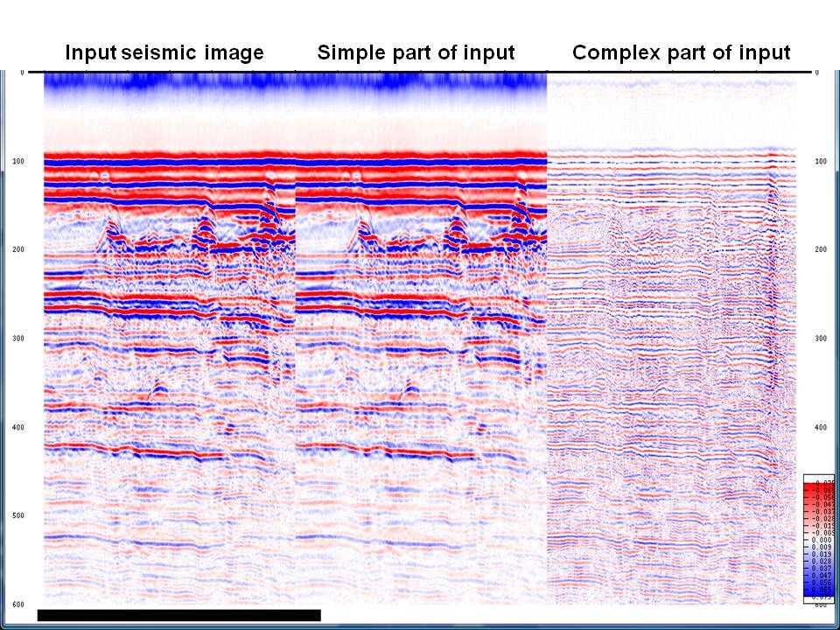Click inside the simple part seismic panel

click(421, 338)
